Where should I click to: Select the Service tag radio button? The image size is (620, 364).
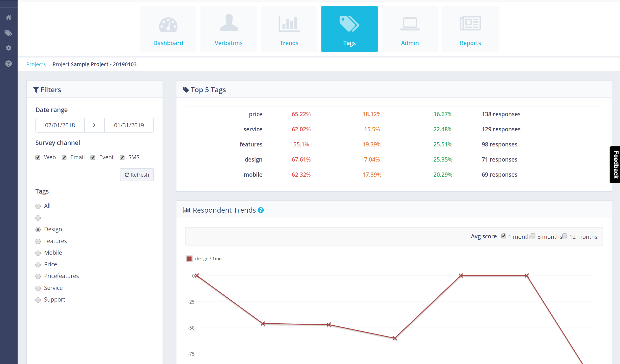38,288
